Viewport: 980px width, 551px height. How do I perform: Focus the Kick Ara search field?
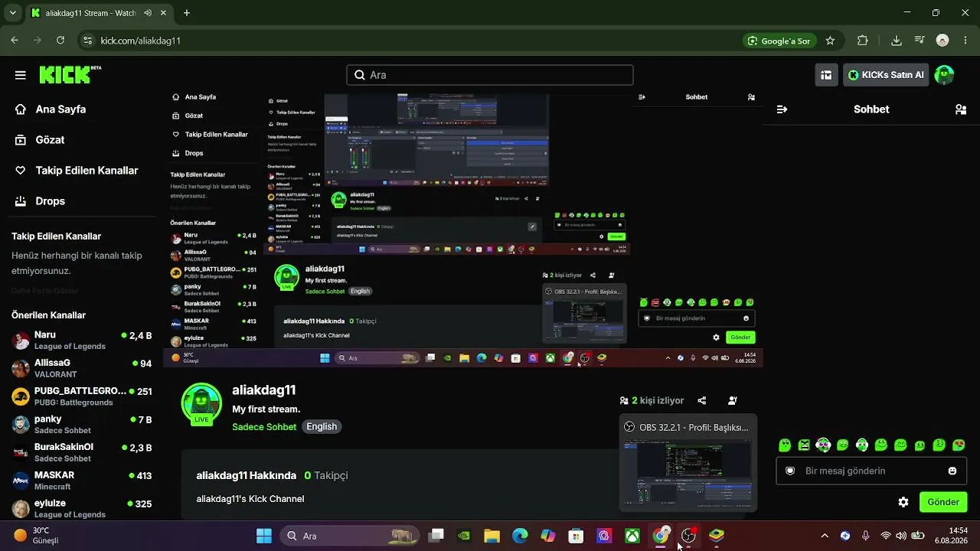[x=490, y=75]
